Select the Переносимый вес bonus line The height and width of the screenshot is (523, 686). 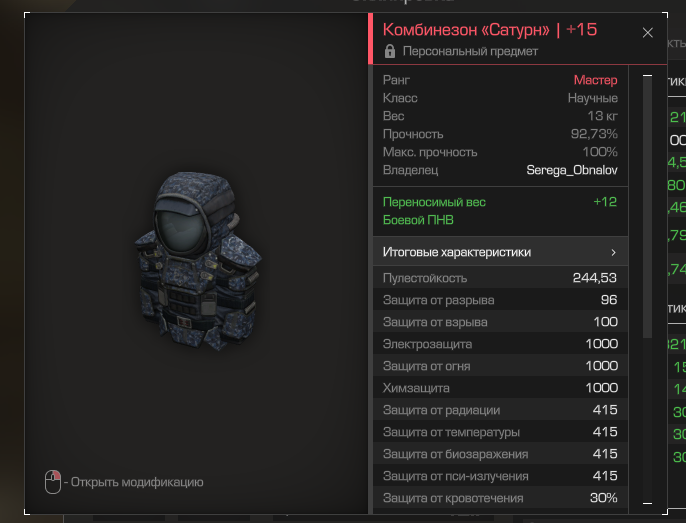(500, 202)
